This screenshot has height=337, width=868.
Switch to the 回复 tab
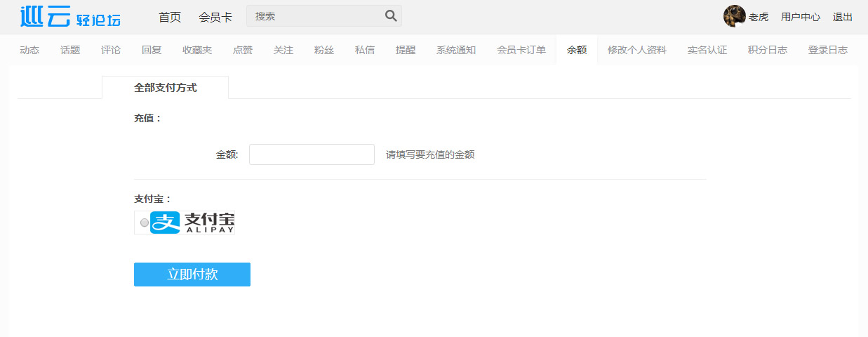[x=152, y=50]
